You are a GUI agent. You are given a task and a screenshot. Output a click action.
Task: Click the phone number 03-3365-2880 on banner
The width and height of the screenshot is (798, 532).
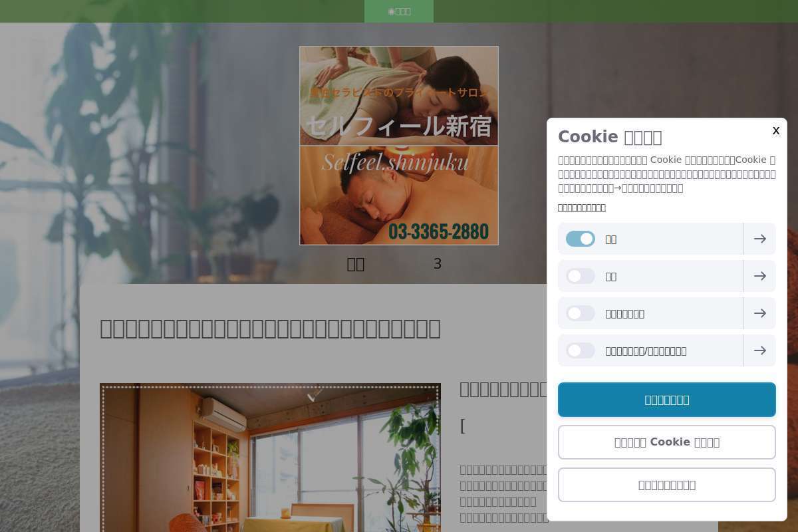(x=439, y=231)
